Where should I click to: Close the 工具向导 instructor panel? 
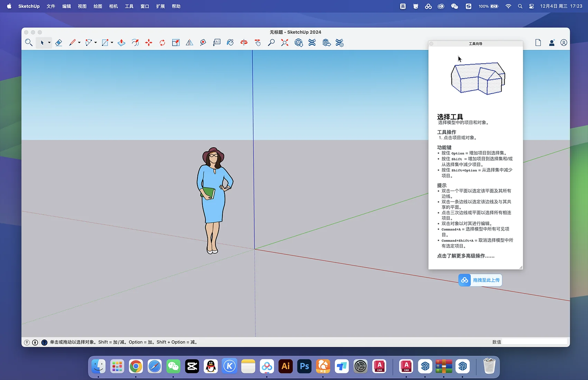coord(431,44)
